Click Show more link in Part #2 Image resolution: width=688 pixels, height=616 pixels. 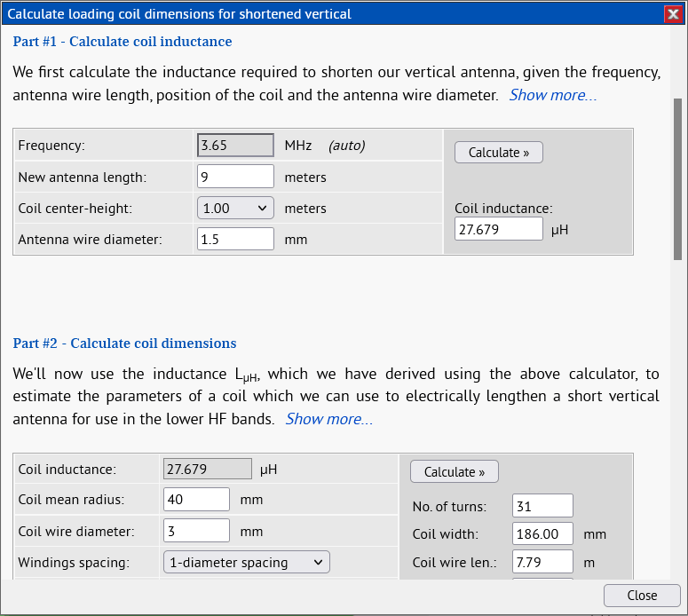pos(328,419)
